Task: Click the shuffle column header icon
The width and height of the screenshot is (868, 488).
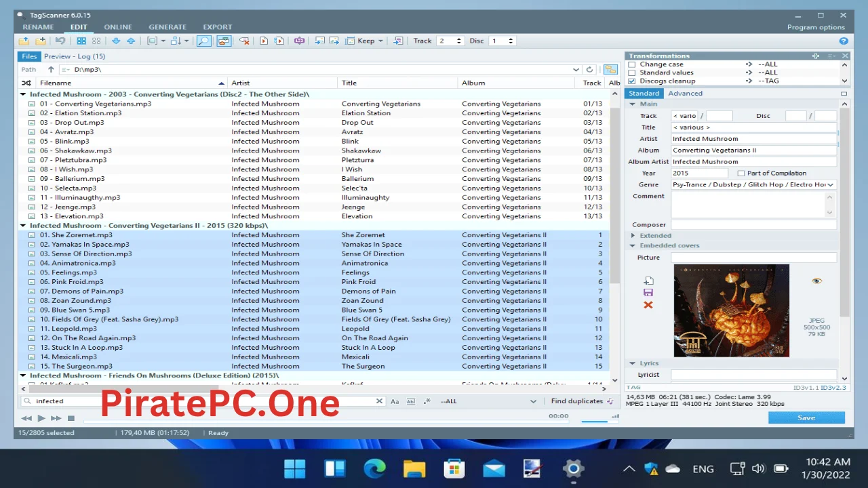Action: (x=26, y=83)
